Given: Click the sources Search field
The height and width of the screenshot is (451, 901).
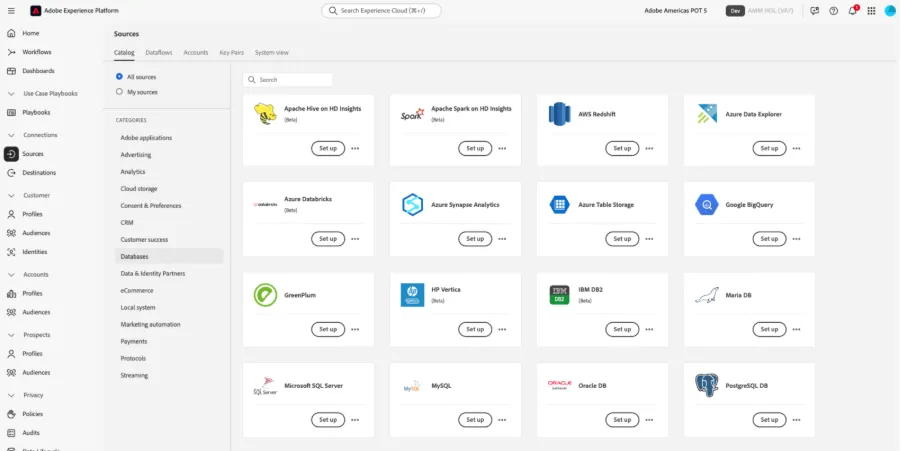Looking at the screenshot, I should tap(288, 80).
